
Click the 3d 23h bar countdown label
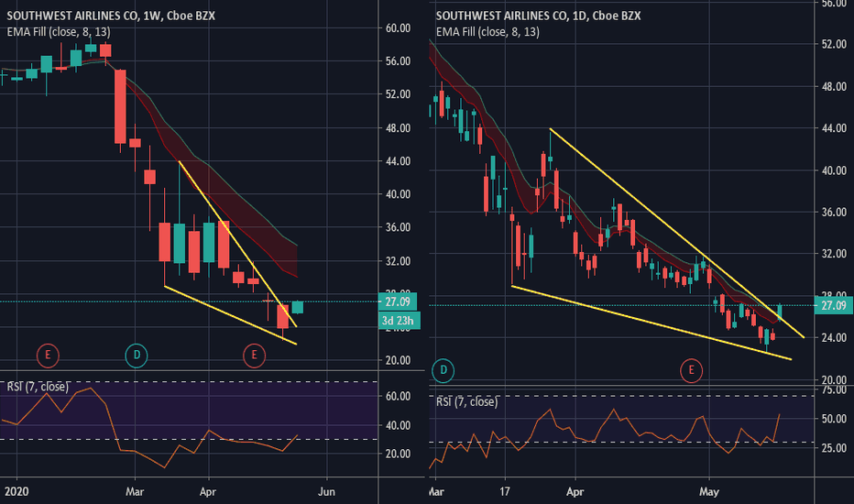click(399, 321)
